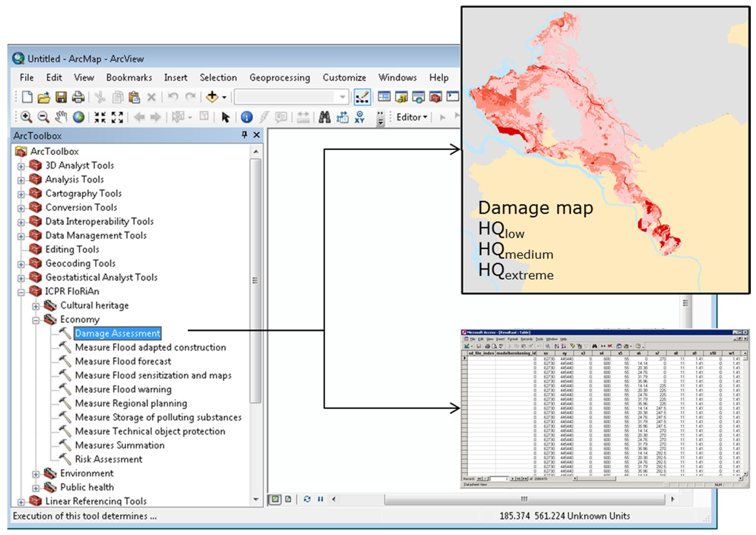
Task: Pin the ArcToolbox panel with auto-hide icon
Action: pos(245,135)
